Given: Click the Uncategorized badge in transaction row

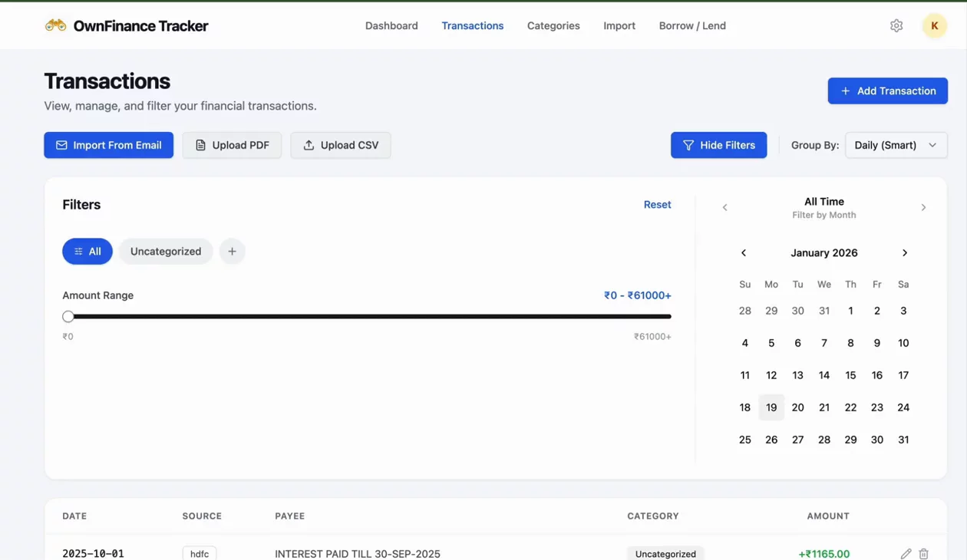Looking at the screenshot, I should click(665, 554).
